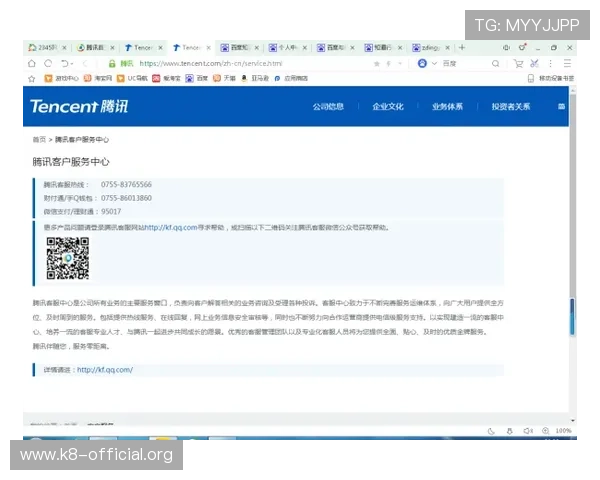Close the 2345 tab
The height and width of the screenshot is (480, 600).
point(64,48)
